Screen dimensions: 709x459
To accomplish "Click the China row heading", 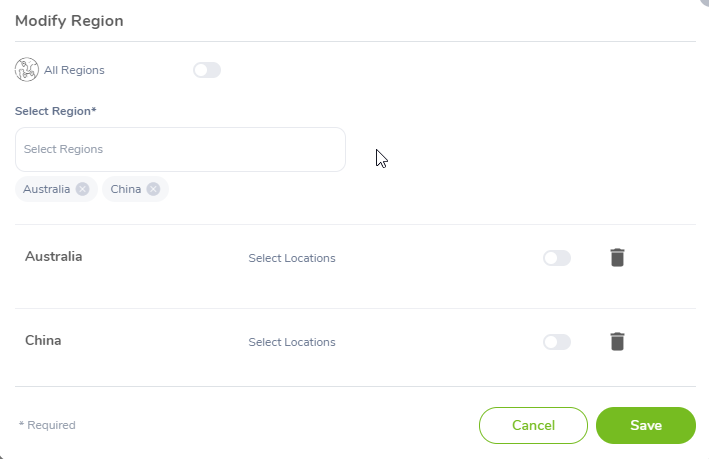I will pyautogui.click(x=43, y=341).
